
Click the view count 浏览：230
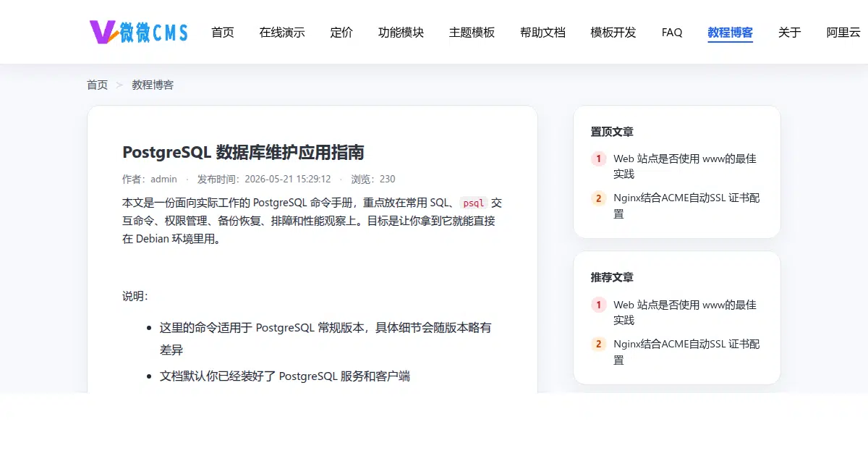click(x=373, y=179)
